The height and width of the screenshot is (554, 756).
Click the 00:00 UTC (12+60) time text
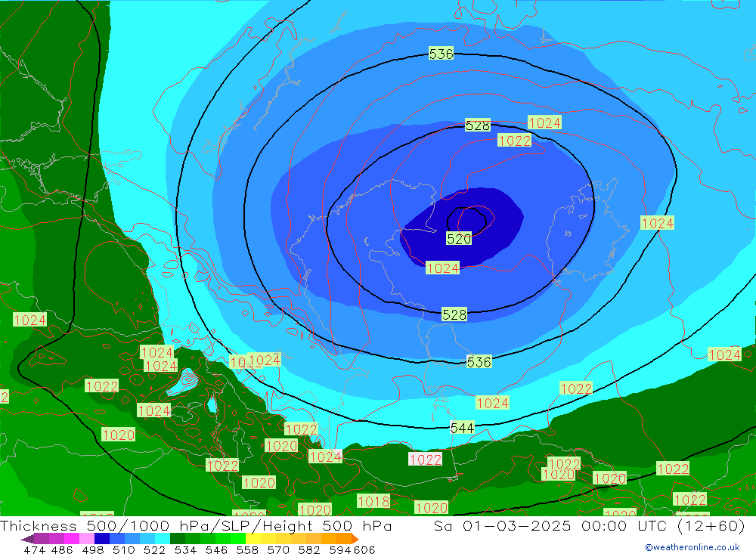(x=664, y=526)
